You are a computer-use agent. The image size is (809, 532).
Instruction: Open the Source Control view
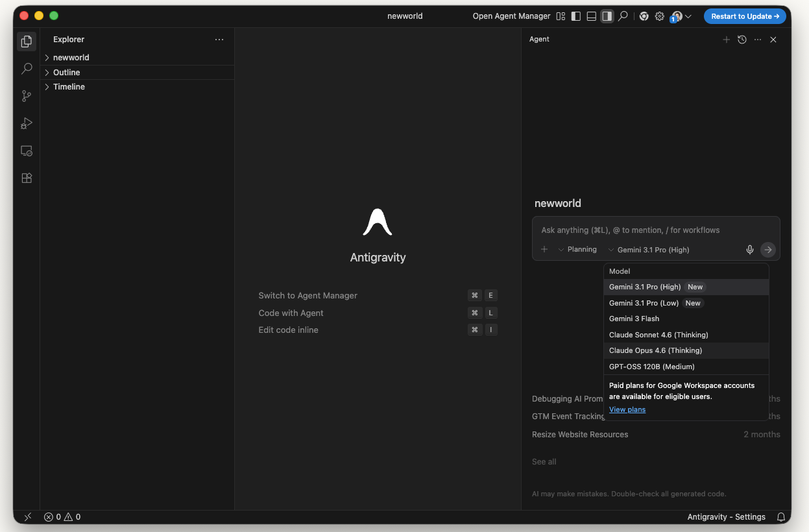point(27,96)
